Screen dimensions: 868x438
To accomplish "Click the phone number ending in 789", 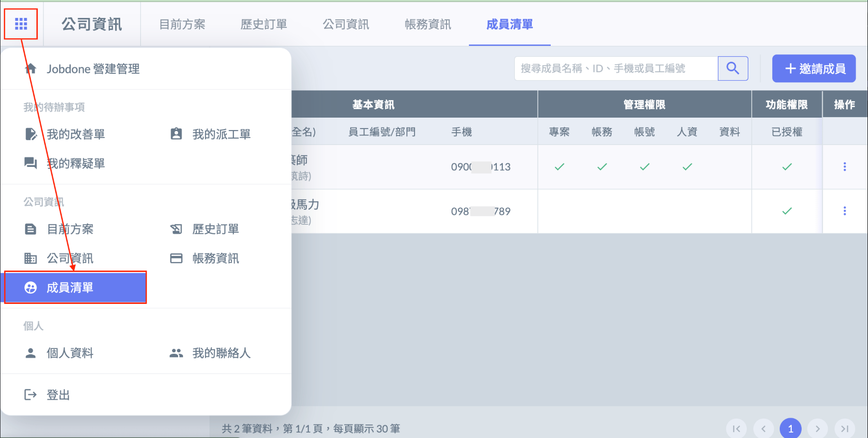I will coord(481,211).
